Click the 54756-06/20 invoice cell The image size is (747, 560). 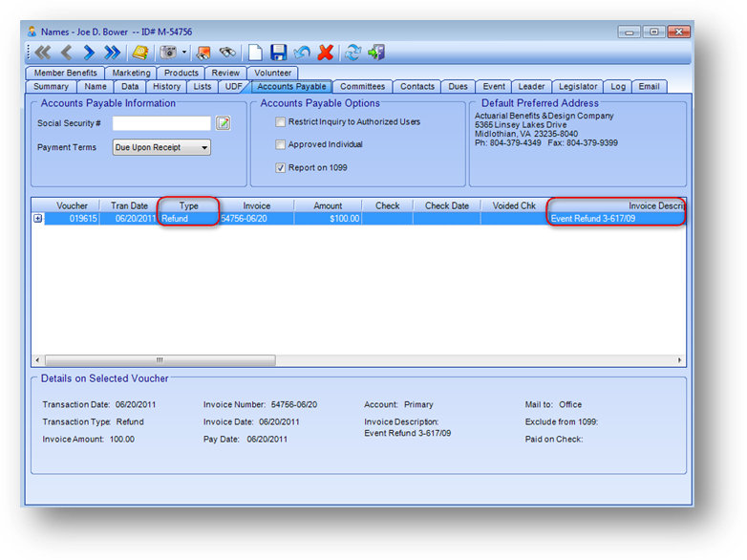pyautogui.click(x=256, y=218)
